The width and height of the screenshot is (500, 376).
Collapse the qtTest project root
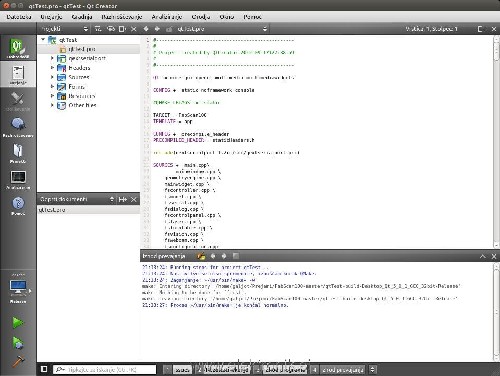43,39
